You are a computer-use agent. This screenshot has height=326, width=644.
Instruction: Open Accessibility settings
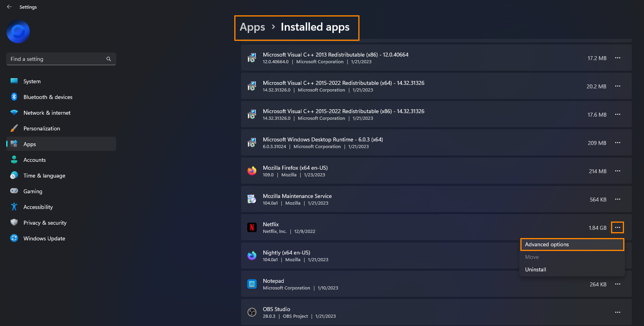click(61, 207)
